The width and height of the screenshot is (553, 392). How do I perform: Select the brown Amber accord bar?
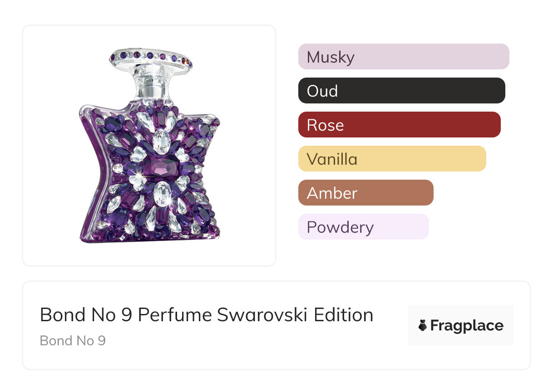tap(365, 193)
